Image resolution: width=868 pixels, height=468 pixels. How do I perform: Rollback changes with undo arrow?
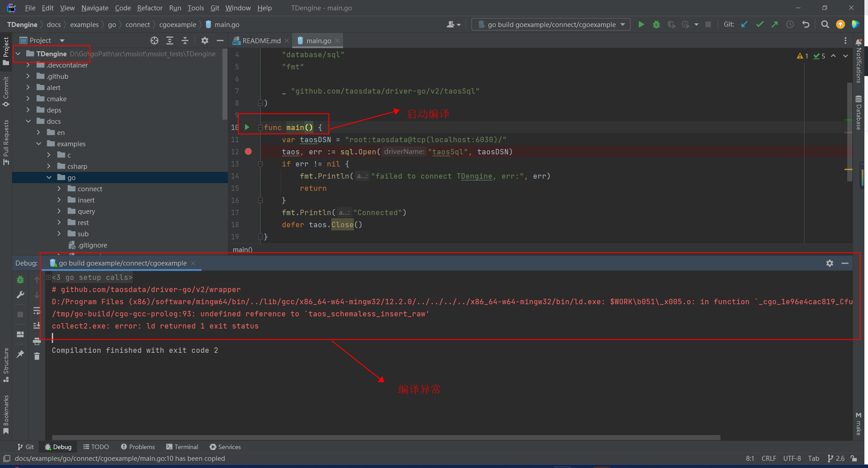pos(806,24)
